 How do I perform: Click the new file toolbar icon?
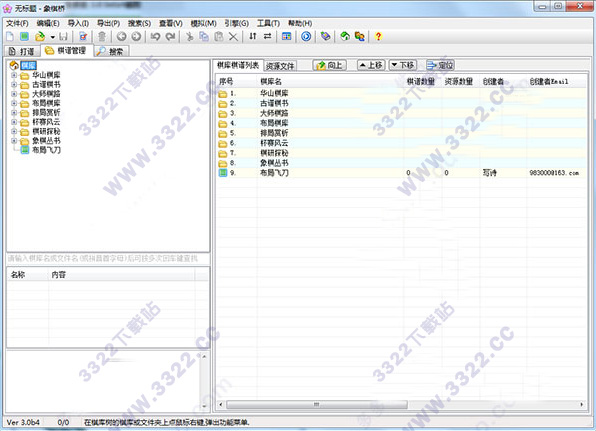(x=10, y=36)
